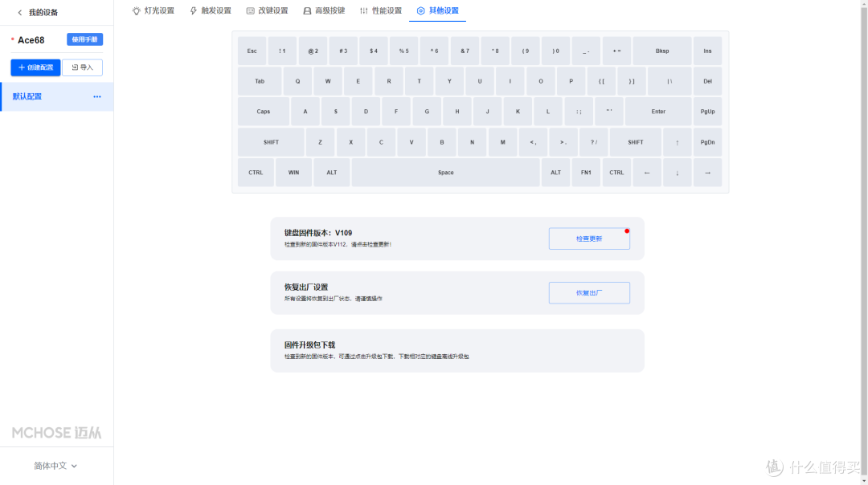Select the + = key
The height and width of the screenshot is (485, 868).
pyautogui.click(x=616, y=51)
